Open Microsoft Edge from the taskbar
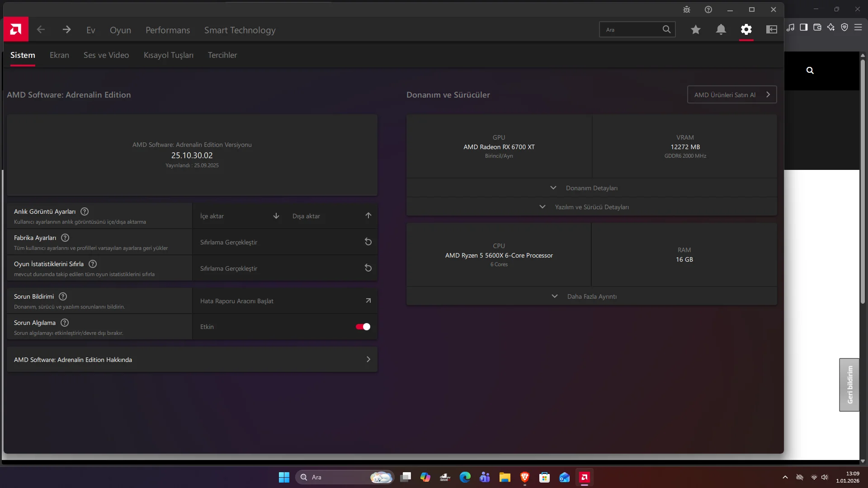The height and width of the screenshot is (488, 868). tap(465, 477)
